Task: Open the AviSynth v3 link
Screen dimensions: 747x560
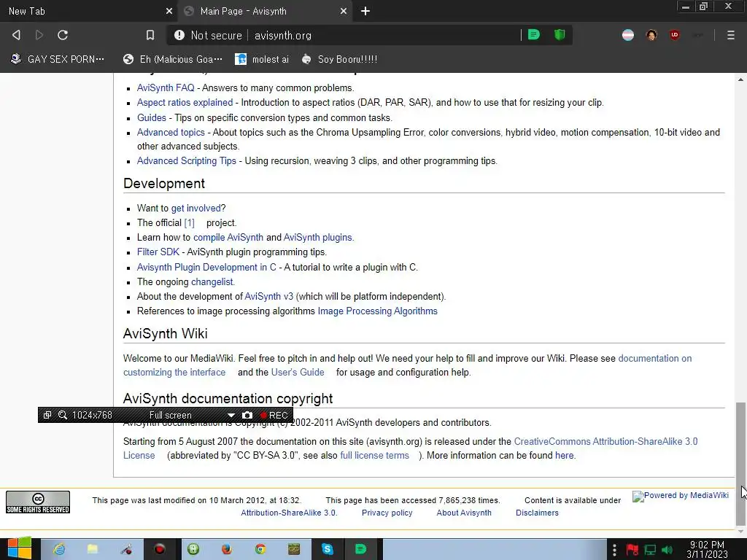Action: point(268,296)
